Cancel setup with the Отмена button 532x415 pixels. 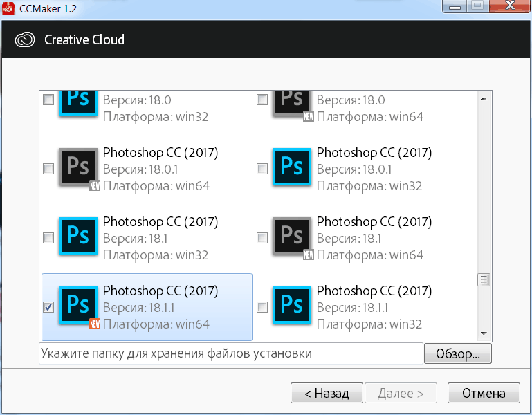[484, 393]
